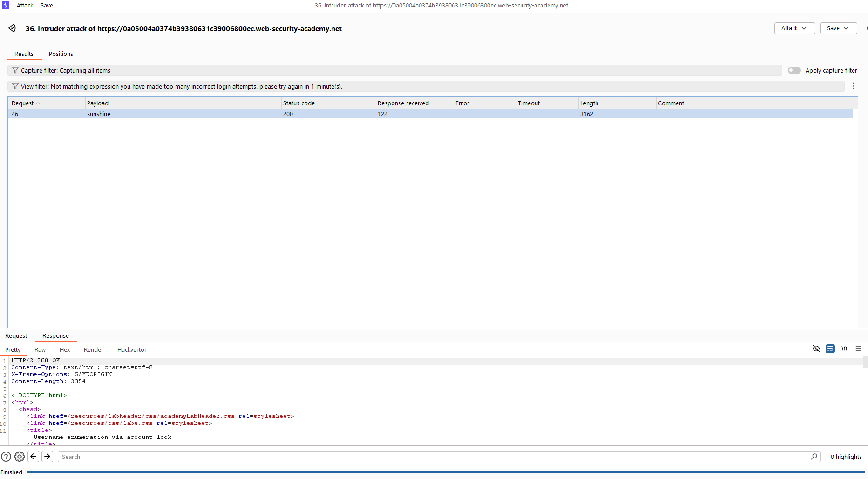
Task: Select the Pretty view tab
Action: click(x=13, y=349)
